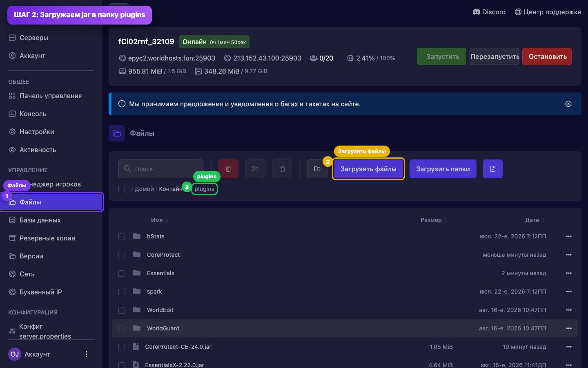Click the archive files toolbar icon
588x368 pixels.
(282, 169)
